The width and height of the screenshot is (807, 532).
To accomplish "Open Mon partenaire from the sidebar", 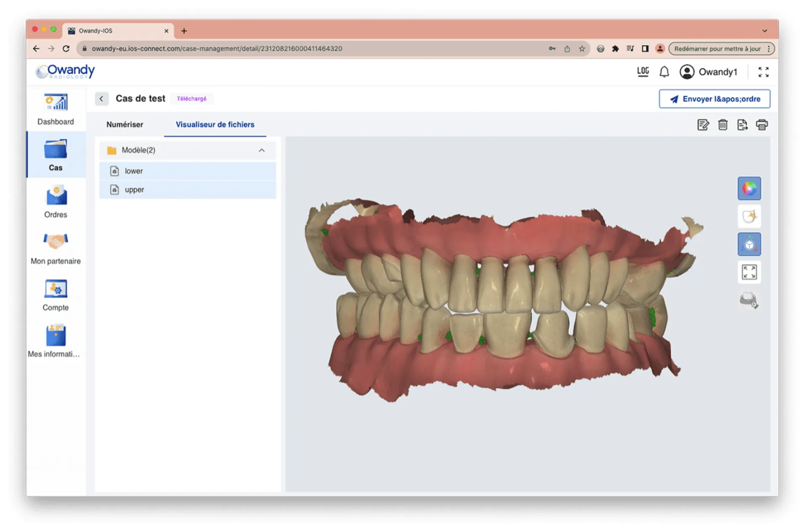I will tap(55, 249).
